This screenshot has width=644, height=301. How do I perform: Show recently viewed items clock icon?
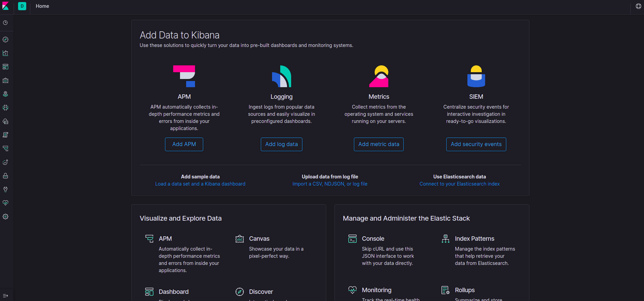pyautogui.click(x=5, y=23)
